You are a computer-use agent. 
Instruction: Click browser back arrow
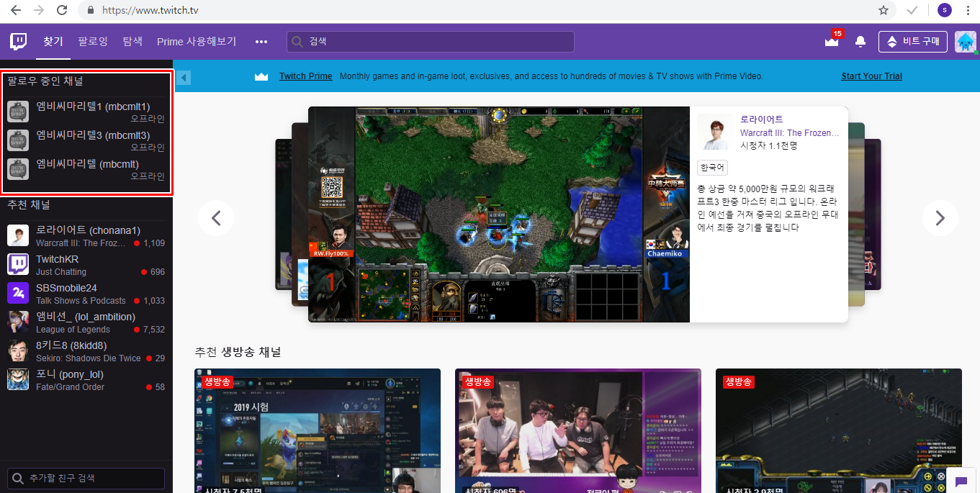pyautogui.click(x=16, y=10)
